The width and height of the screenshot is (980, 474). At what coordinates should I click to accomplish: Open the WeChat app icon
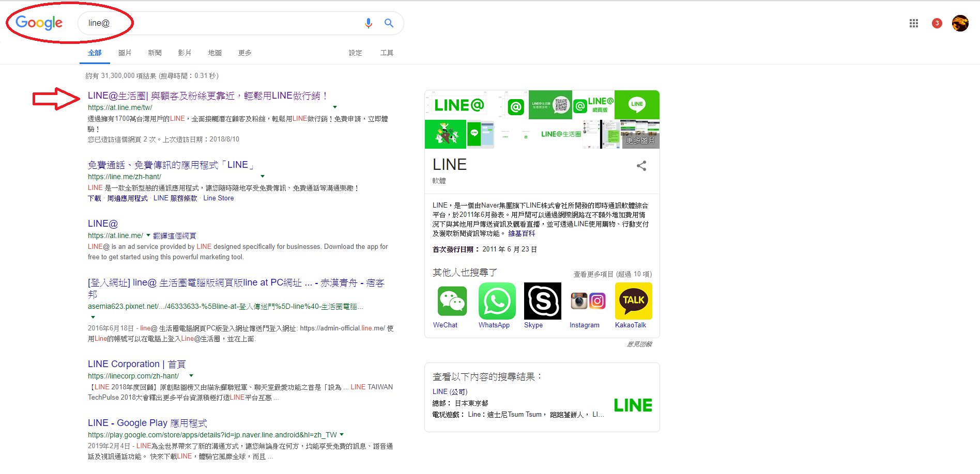452,301
